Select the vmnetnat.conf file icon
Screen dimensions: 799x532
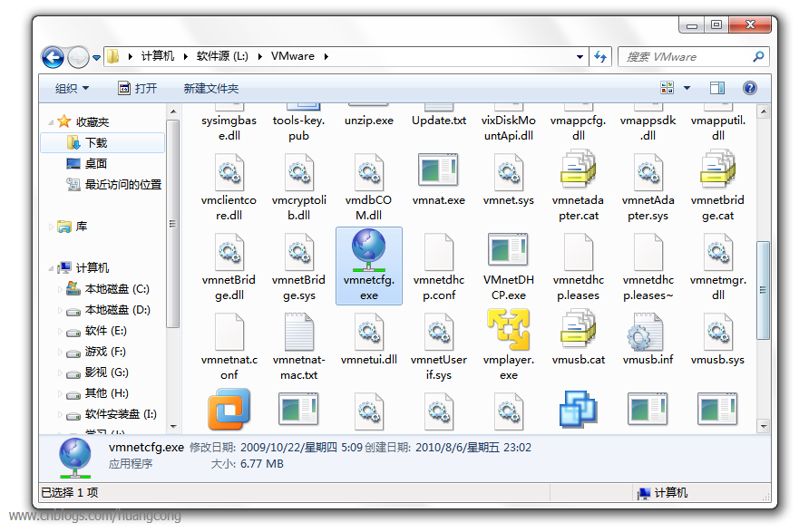[229, 332]
